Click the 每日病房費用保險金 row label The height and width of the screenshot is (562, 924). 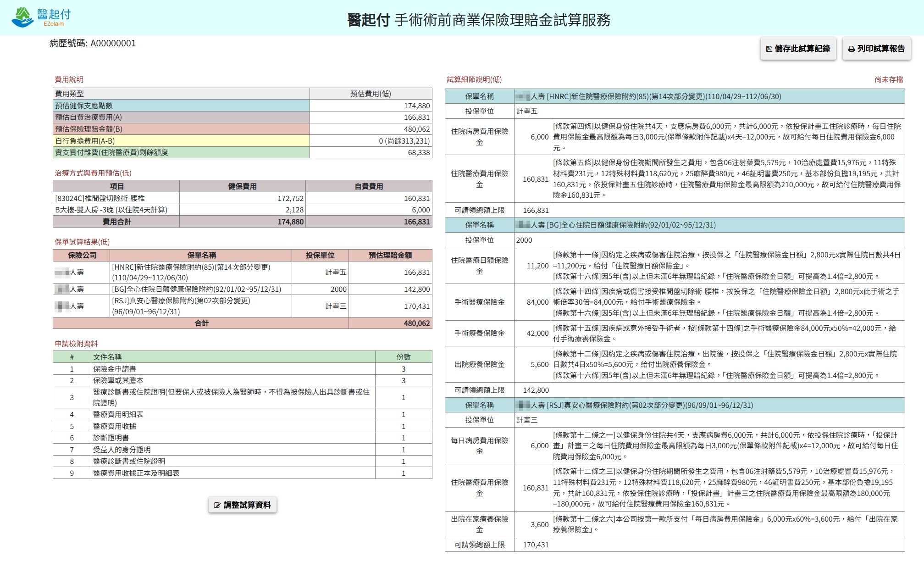pyautogui.click(x=479, y=445)
